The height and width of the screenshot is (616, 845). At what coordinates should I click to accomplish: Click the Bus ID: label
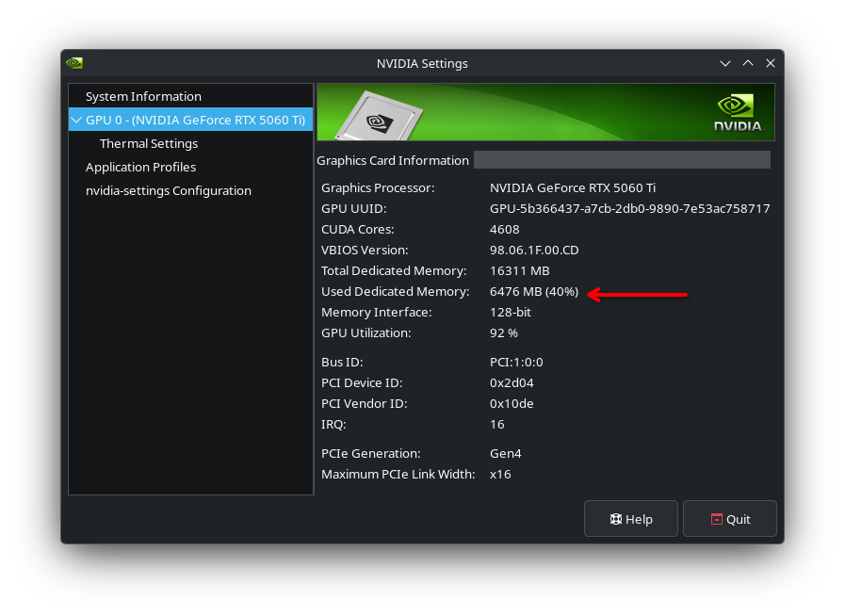click(x=342, y=363)
